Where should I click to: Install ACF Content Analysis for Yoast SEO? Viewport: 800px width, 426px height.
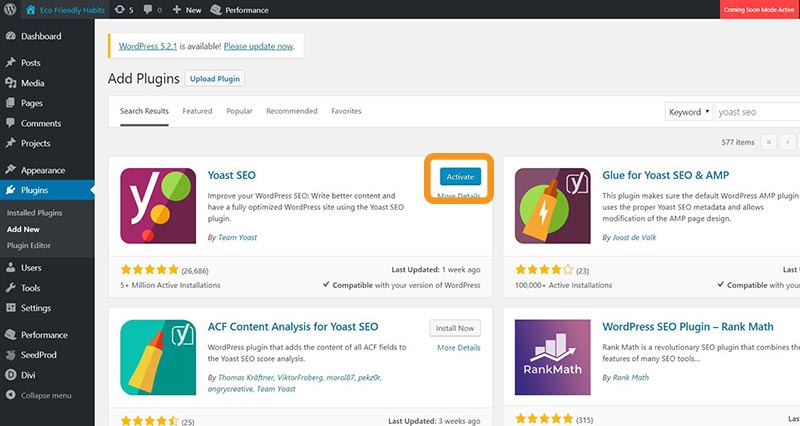455,328
